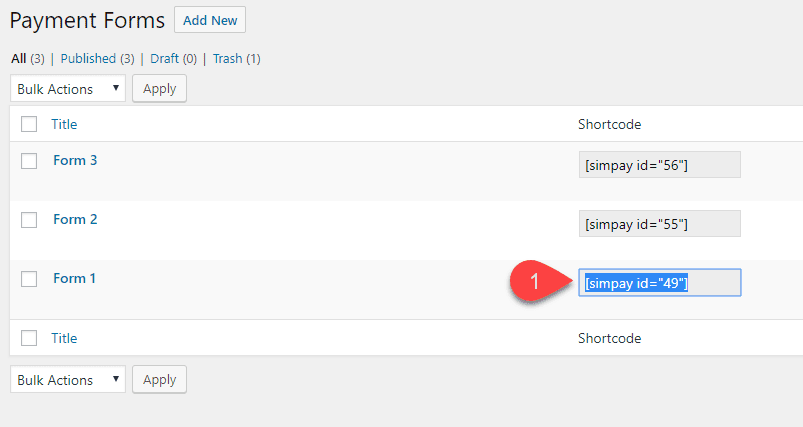
Task: Filter by Draft forms
Action: click(x=166, y=59)
